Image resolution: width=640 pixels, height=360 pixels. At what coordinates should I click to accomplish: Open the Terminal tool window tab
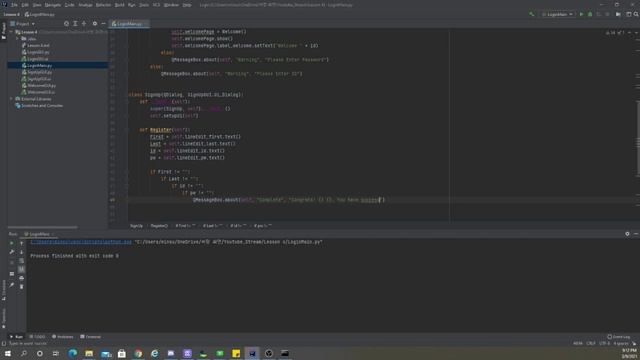[x=90, y=337]
